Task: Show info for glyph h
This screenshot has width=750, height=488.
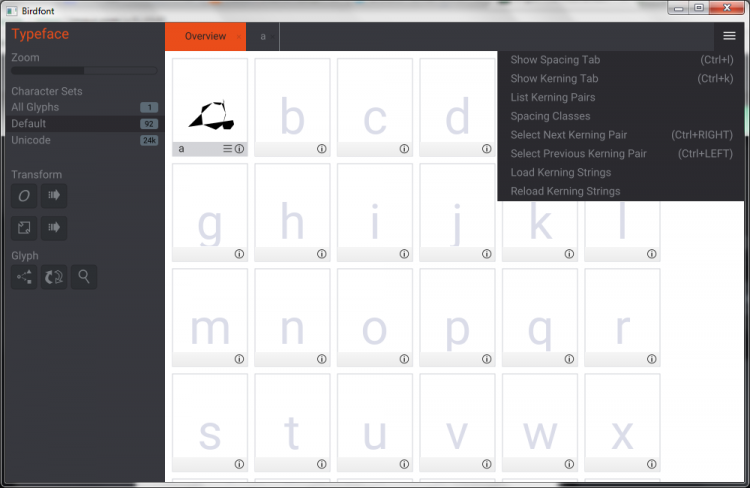Action: 321,254
